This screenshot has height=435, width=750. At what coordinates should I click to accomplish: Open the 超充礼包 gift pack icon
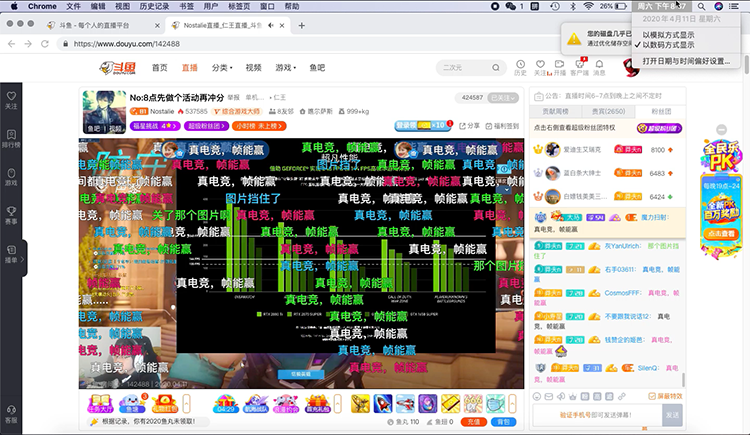pyautogui.click(x=317, y=404)
